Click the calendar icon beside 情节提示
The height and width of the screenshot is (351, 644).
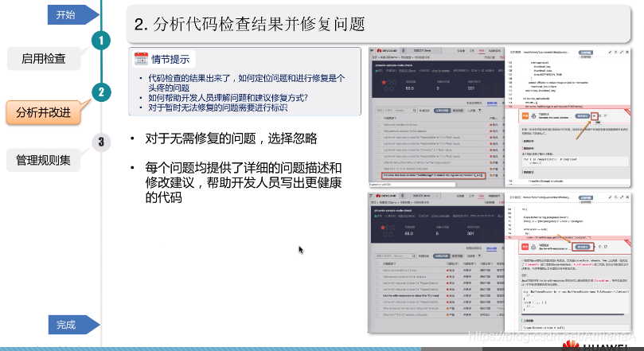141,59
